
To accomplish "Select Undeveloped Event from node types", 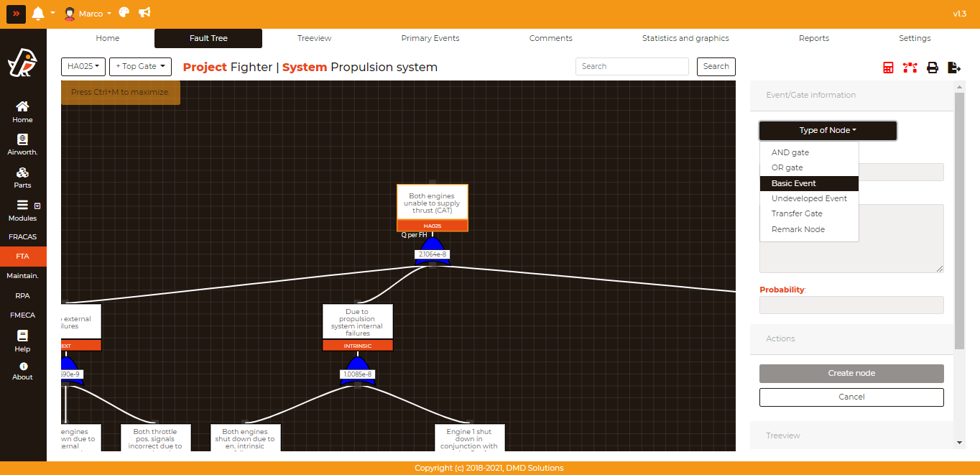I will pos(809,198).
